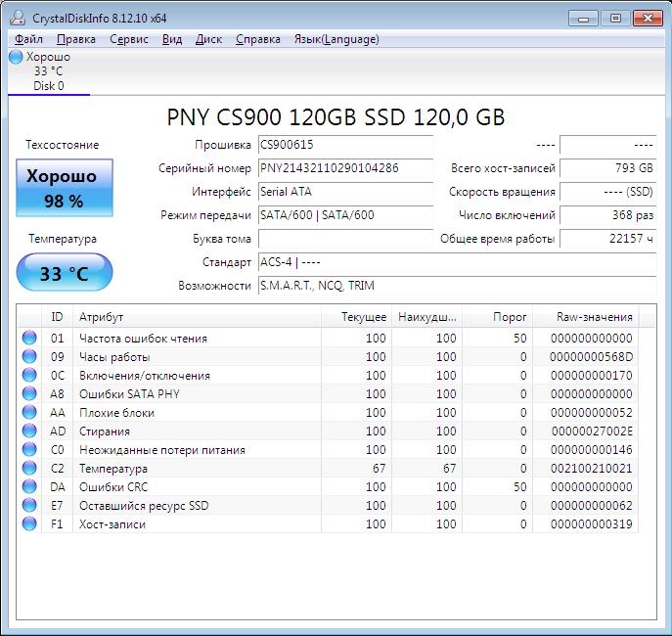Click the Интерфейс field Serial ATA
The width and height of the screenshot is (672, 636).
(x=345, y=192)
